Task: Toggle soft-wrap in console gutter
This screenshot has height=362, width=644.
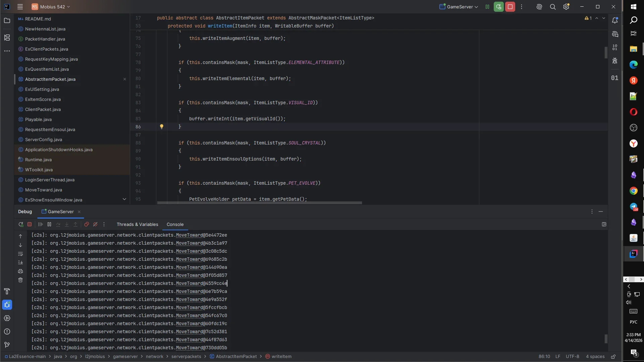Action: 20,254
